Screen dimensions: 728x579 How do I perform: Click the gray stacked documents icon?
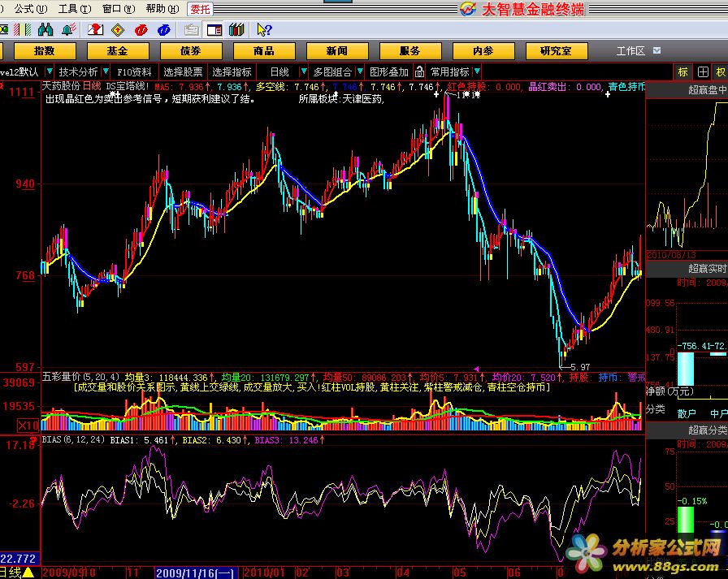point(191,30)
